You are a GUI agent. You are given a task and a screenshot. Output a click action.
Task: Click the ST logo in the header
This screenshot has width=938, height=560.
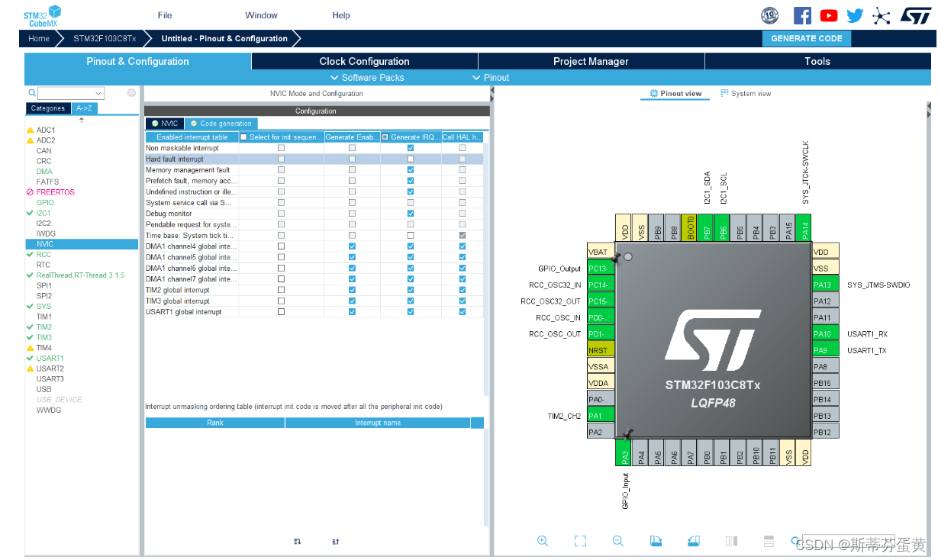[915, 15]
